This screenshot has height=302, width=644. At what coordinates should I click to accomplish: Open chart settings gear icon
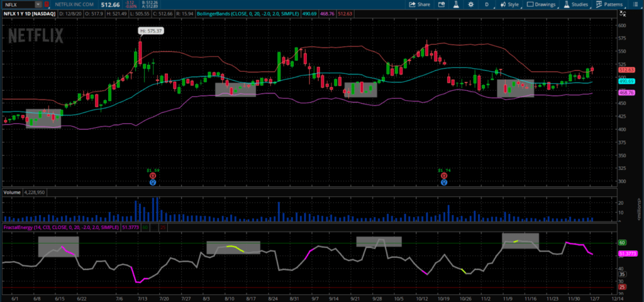[x=470, y=4]
